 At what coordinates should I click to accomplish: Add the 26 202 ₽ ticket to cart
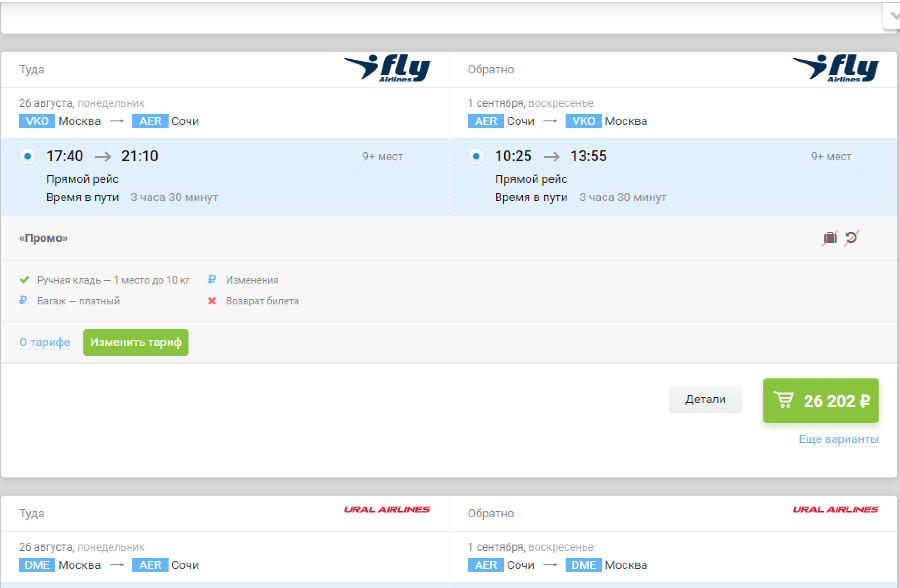coord(820,401)
